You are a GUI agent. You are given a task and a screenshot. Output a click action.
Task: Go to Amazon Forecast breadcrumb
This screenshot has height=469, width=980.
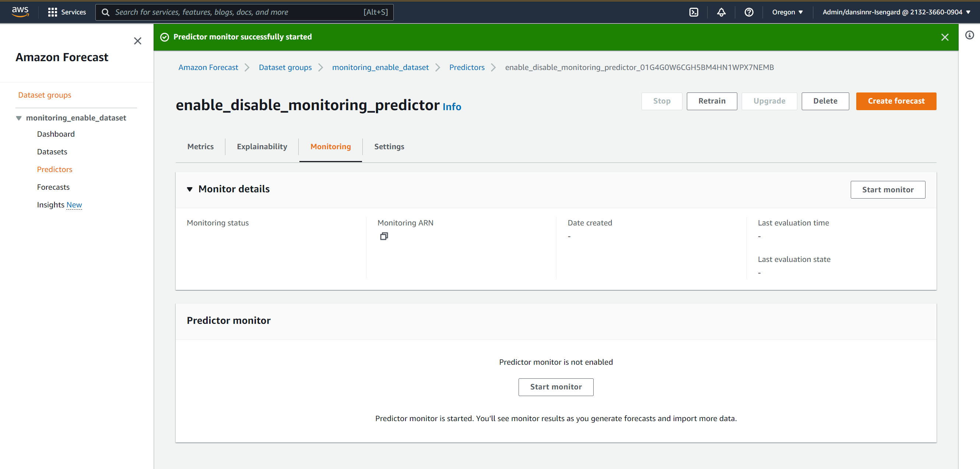click(208, 67)
